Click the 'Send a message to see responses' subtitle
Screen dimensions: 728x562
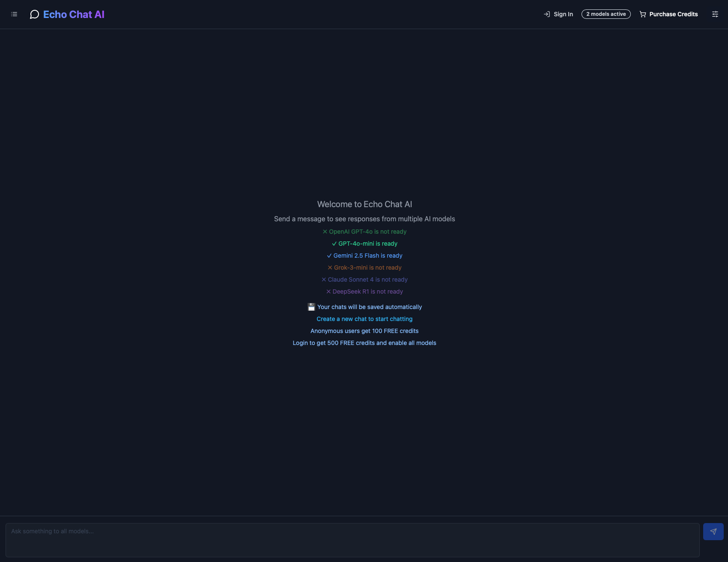pos(364,219)
